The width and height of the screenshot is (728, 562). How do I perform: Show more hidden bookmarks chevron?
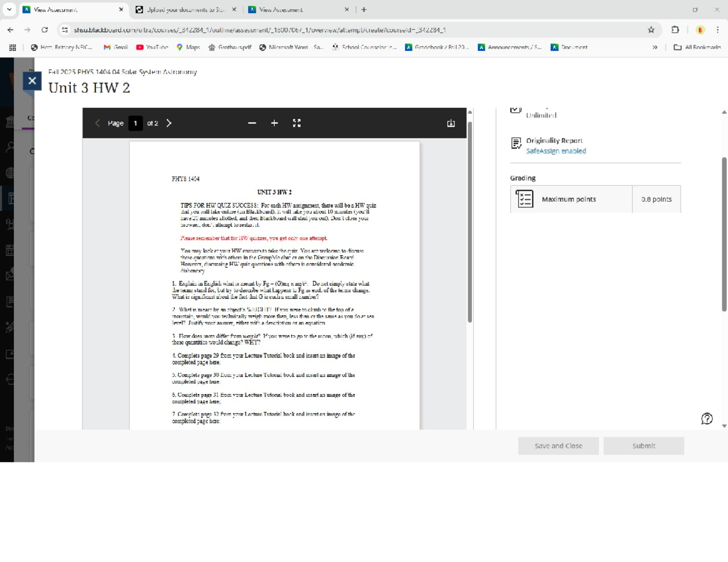pos(655,47)
